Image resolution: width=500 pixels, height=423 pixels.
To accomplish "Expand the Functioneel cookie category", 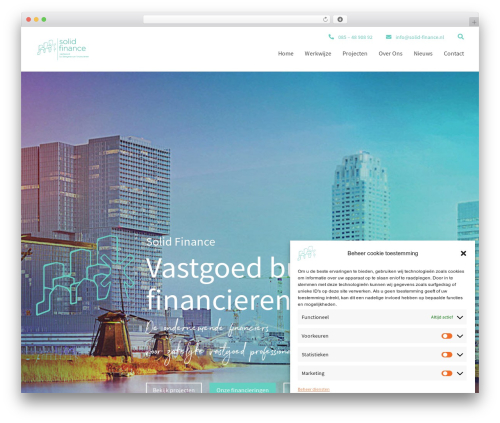I will click(460, 317).
